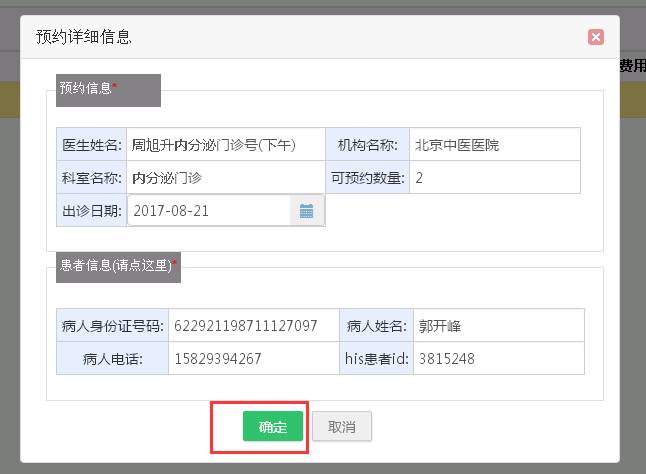Click the 可预约数量 field
Image resolution: width=646 pixels, height=474 pixels.
coord(495,178)
